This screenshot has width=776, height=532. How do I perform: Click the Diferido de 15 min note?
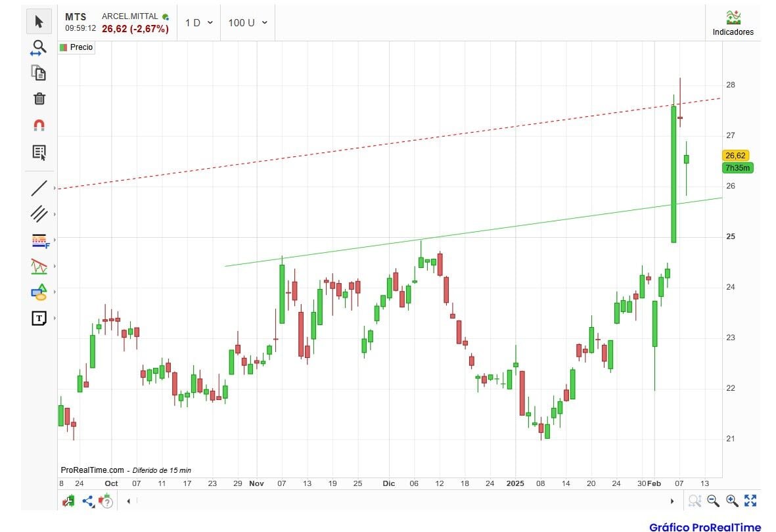[x=162, y=470]
